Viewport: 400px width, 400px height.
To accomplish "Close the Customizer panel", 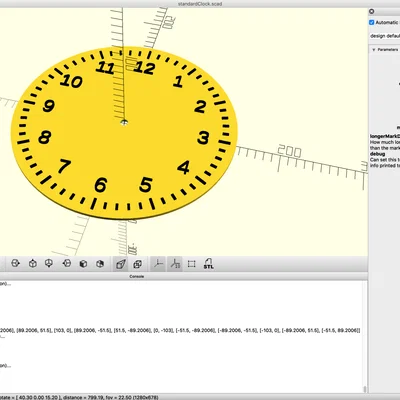I will [x=372, y=11].
